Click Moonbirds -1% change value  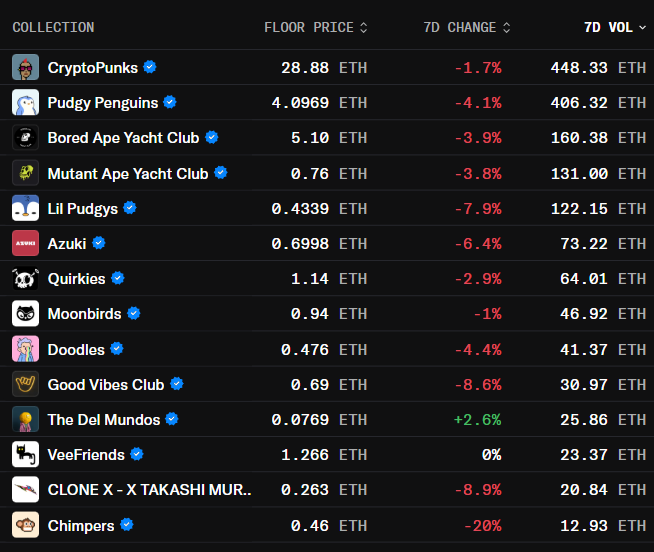pyautogui.click(x=488, y=314)
